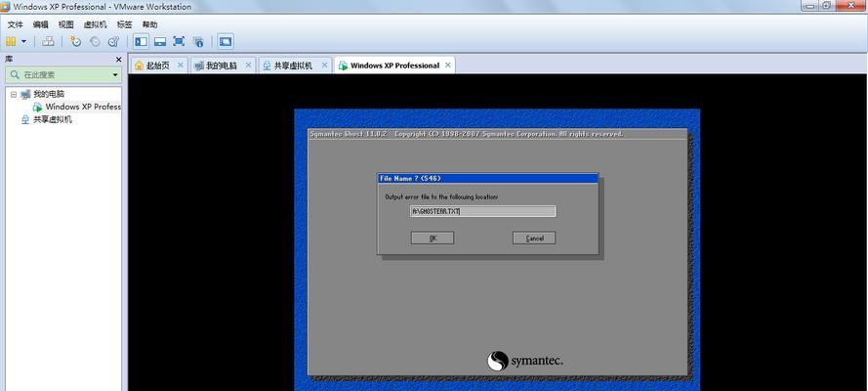Toggle the library sidebar view icon
Image resolution: width=868 pixels, height=391 pixels.
coord(142,41)
